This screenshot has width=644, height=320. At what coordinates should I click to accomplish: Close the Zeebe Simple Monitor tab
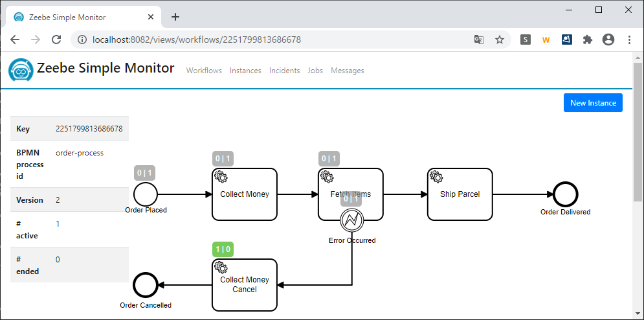[151, 17]
